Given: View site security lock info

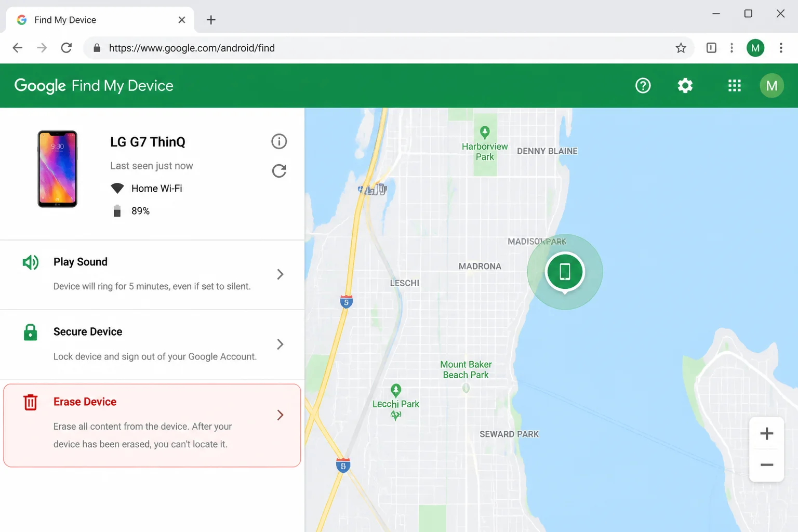Looking at the screenshot, I should pyautogui.click(x=97, y=48).
